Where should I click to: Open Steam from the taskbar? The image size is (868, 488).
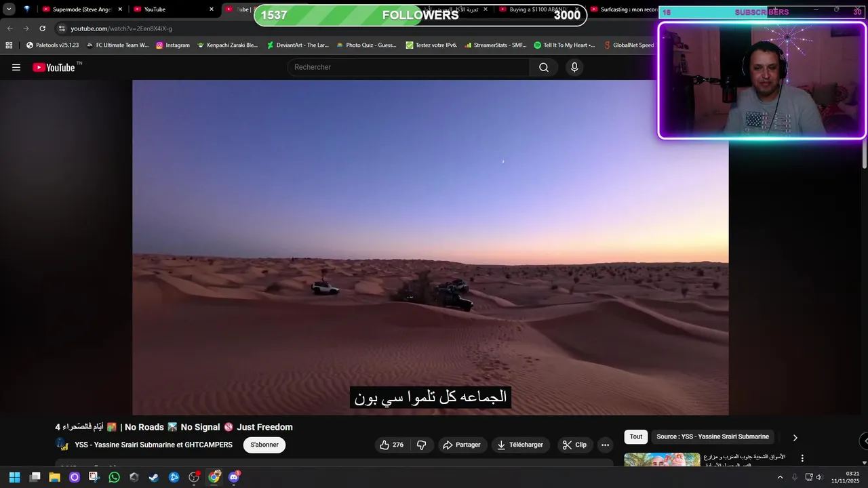pyautogui.click(x=154, y=477)
